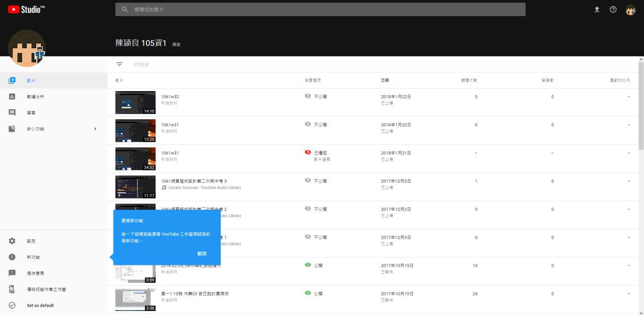Sort videos by 日期 column header
This screenshot has width=644, height=316.
coord(385,81)
